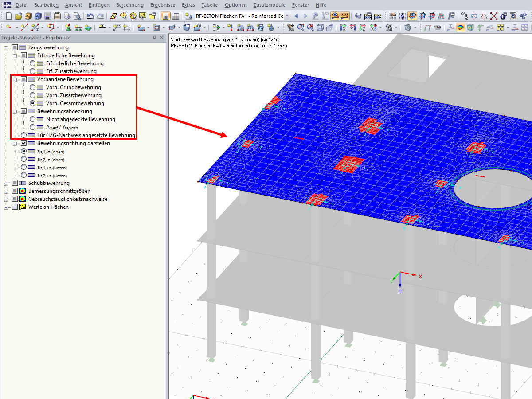Select the new line tool icon
The height and width of the screenshot is (399, 532).
[23, 27]
